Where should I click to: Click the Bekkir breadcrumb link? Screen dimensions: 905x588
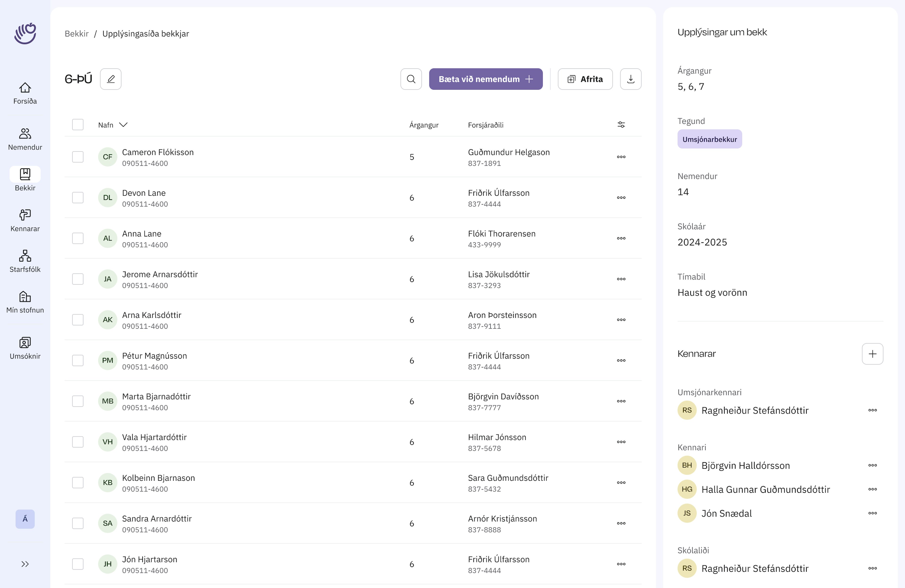(76, 33)
